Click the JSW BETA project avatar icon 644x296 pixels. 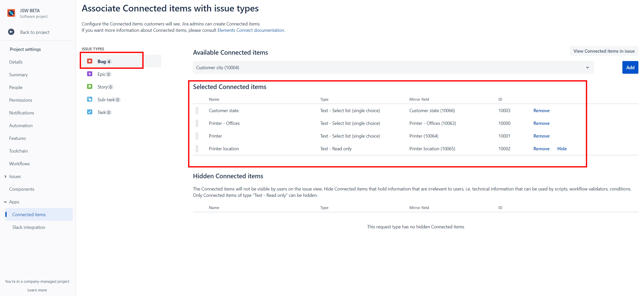pyautogui.click(x=11, y=13)
